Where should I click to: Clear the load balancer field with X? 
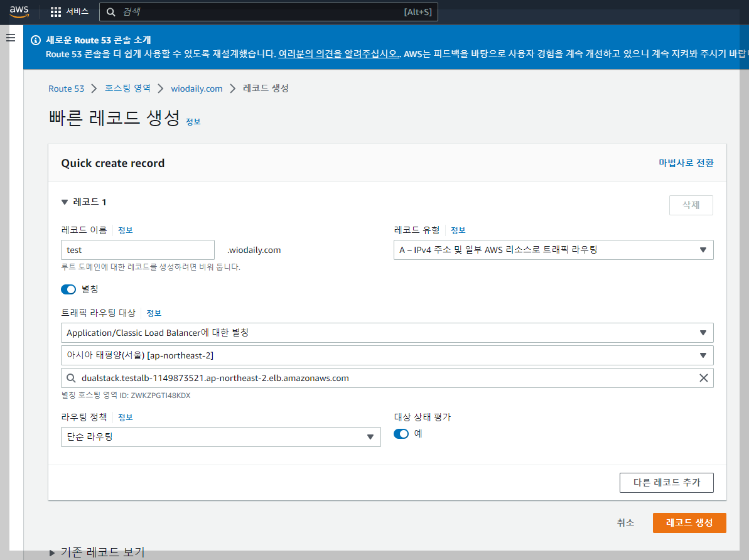coord(704,378)
